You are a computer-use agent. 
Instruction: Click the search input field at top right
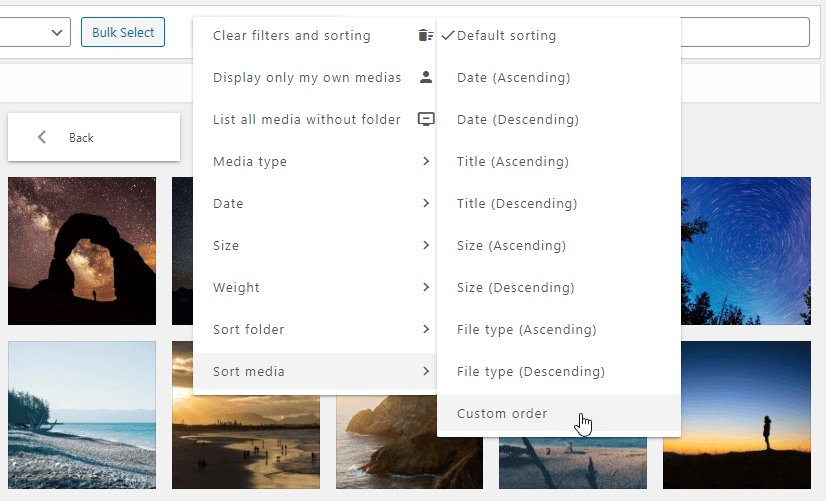[745, 32]
